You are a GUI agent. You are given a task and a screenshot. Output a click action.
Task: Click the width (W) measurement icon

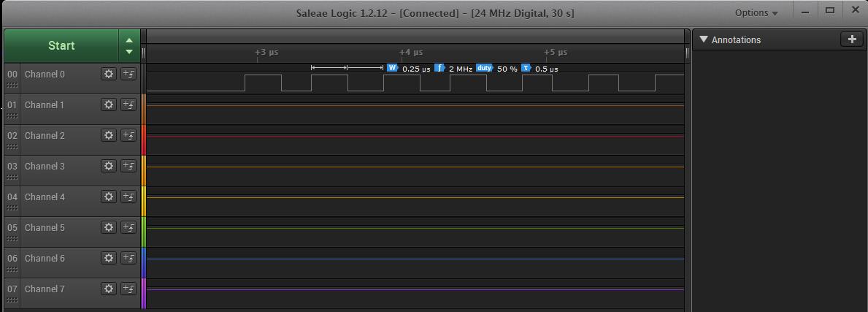click(x=393, y=68)
